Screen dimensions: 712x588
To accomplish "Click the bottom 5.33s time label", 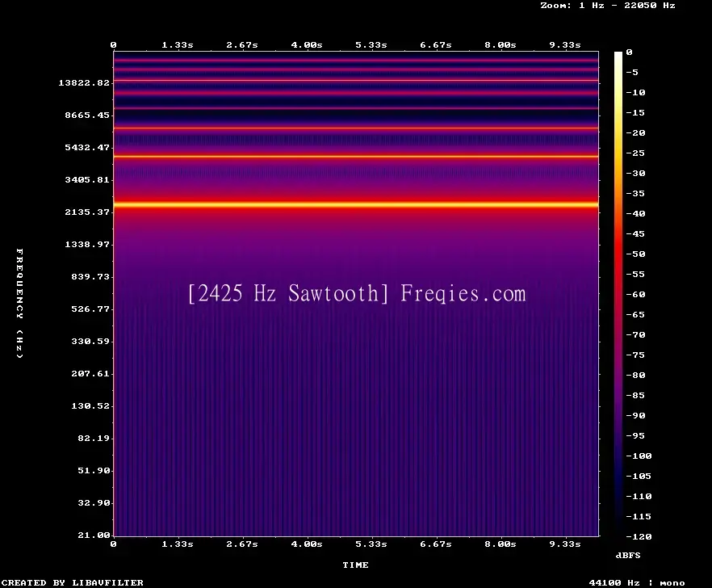I will coord(371,544).
